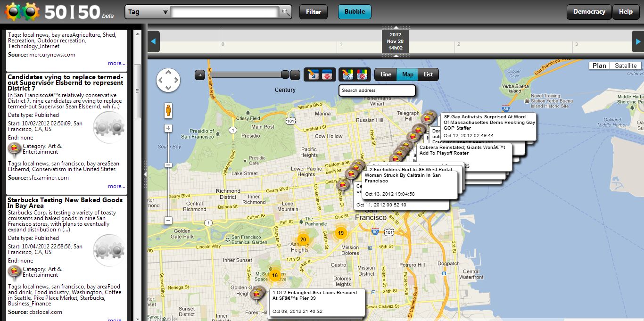Open the Candidates vying to replace article title

click(66, 82)
